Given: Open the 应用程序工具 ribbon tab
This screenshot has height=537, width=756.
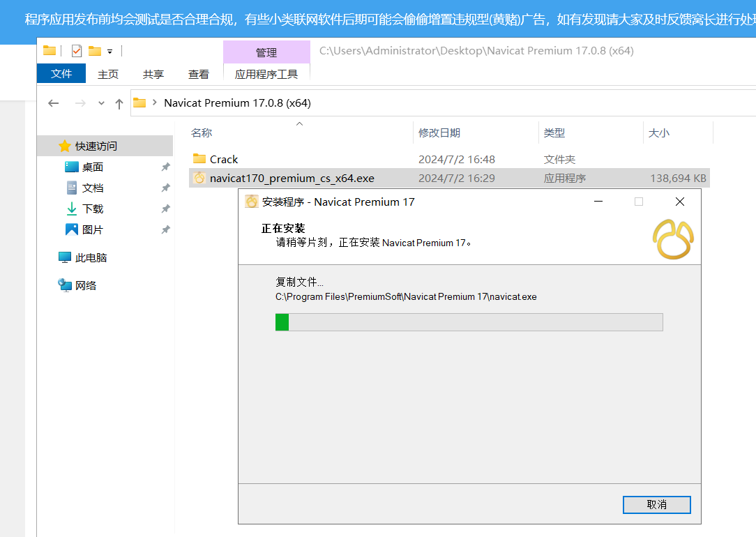Looking at the screenshot, I should click(266, 74).
